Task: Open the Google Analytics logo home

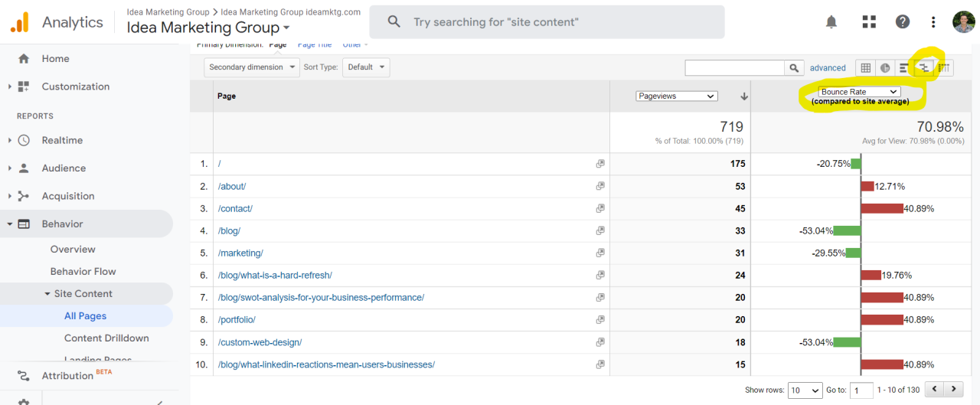Action: click(x=20, y=22)
